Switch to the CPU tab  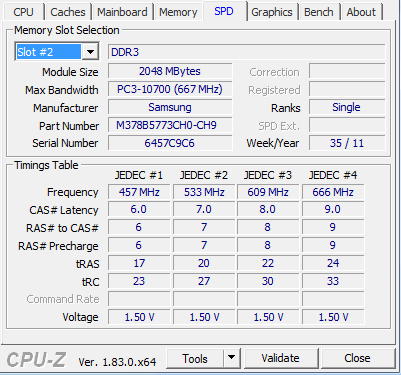[x=24, y=12]
